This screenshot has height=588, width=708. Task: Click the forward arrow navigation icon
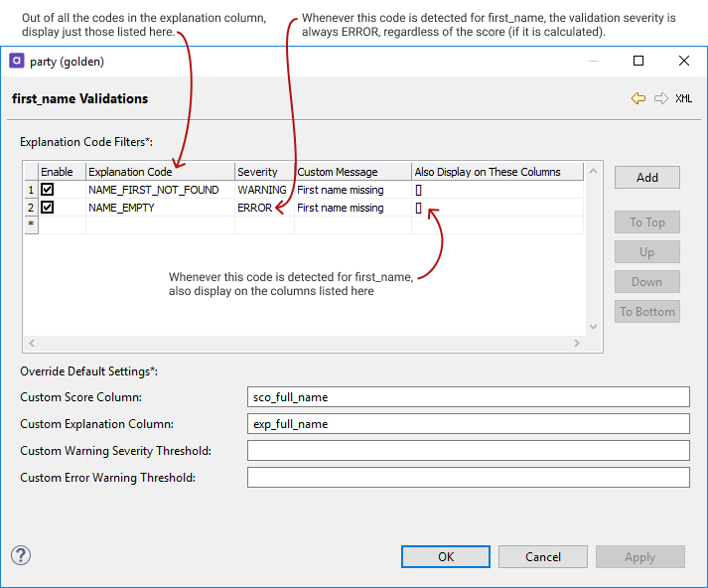tap(660, 98)
